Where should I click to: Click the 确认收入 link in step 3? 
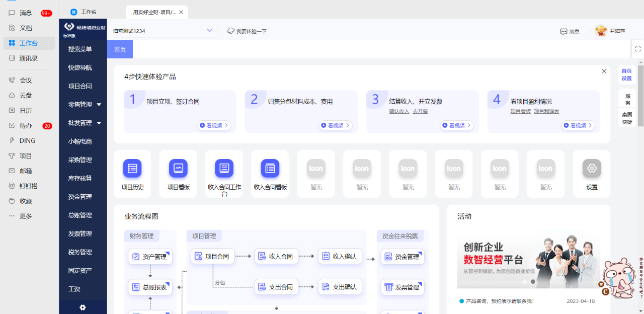399,111
